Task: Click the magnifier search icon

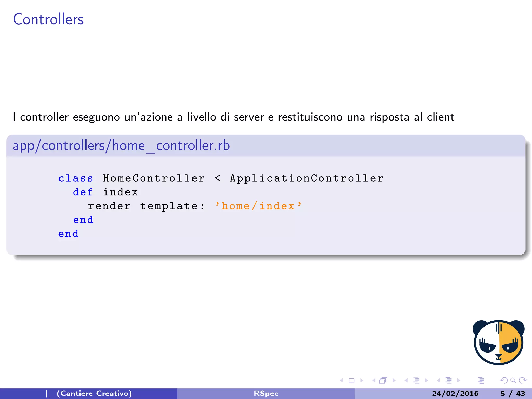Action: (513, 381)
